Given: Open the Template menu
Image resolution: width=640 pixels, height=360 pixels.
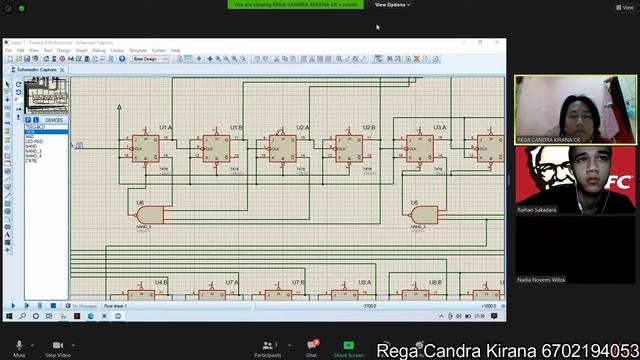Looking at the screenshot, I should [x=138, y=50].
